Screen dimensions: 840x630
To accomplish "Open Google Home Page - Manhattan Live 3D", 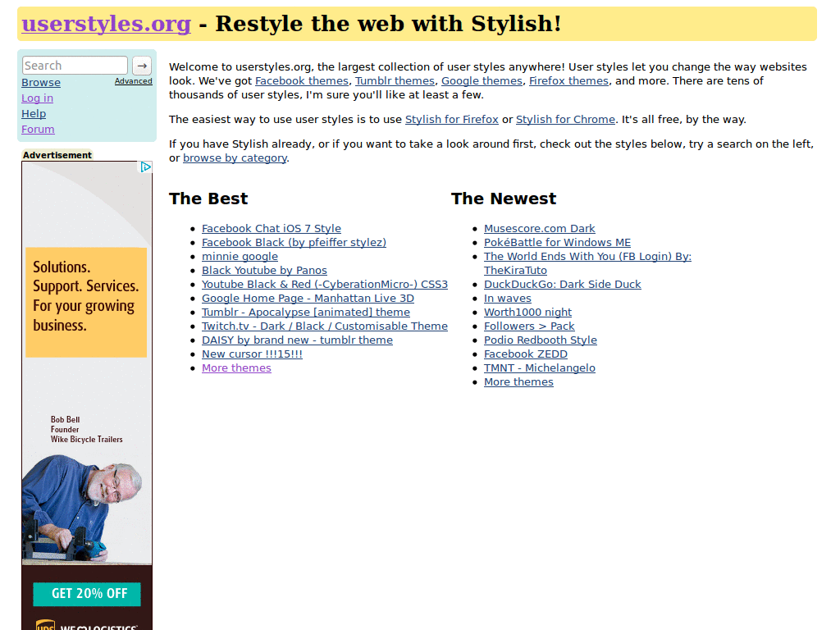I will 308,299.
